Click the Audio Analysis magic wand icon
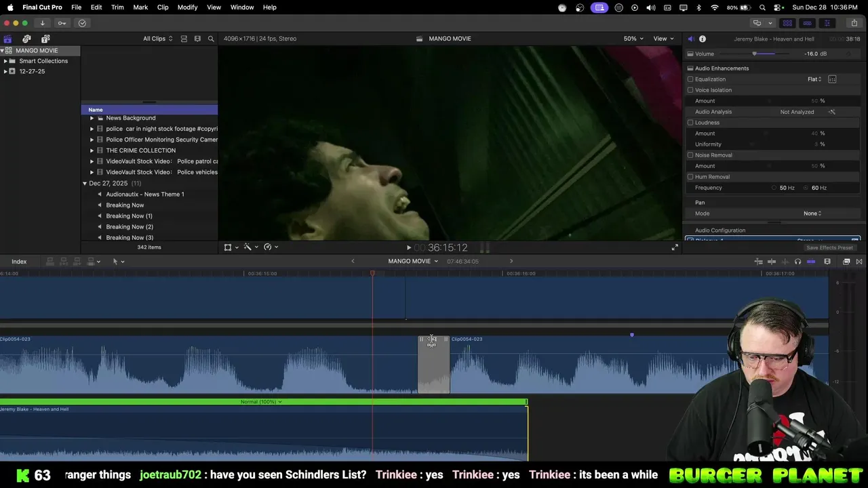The width and height of the screenshot is (868, 488). pyautogui.click(x=832, y=112)
